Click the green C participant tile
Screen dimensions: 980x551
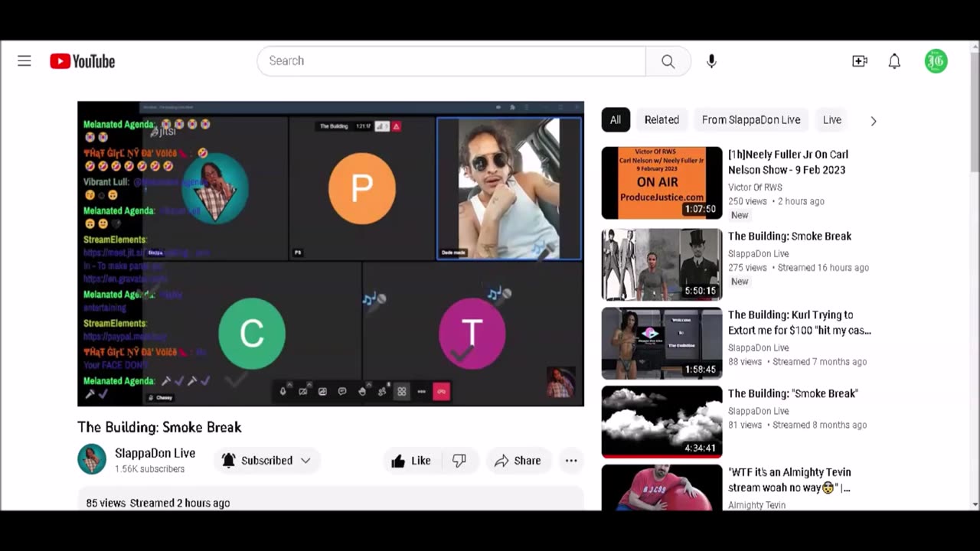pyautogui.click(x=252, y=334)
